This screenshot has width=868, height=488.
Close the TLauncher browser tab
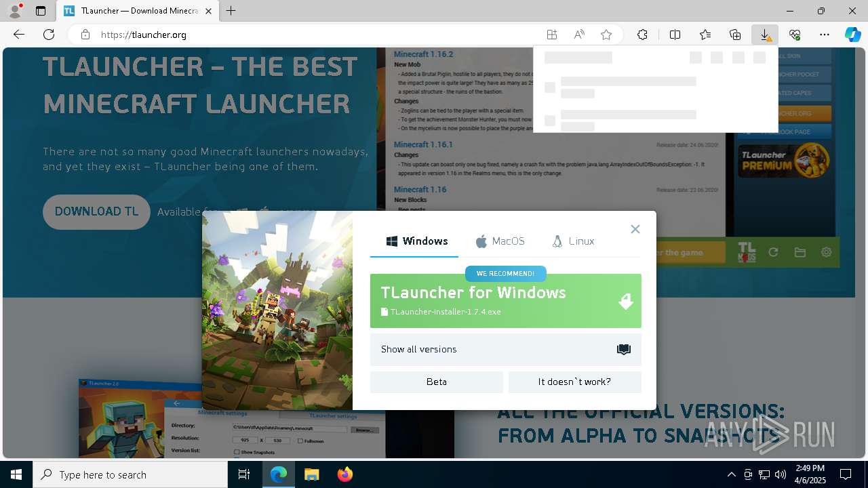(209, 11)
